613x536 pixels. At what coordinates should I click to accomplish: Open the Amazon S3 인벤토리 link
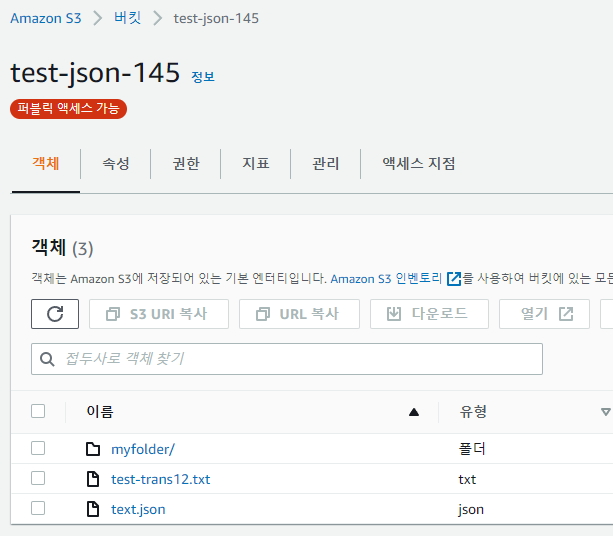coord(386,279)
